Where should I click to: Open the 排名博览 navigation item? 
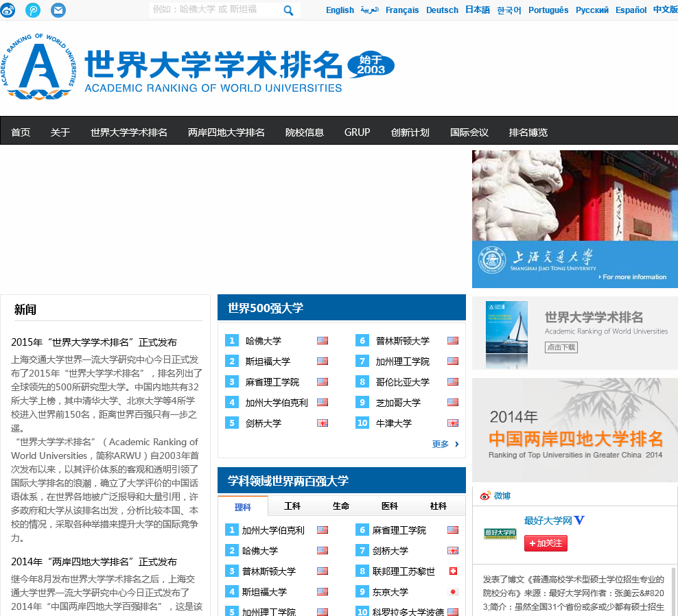pos(528,132)
